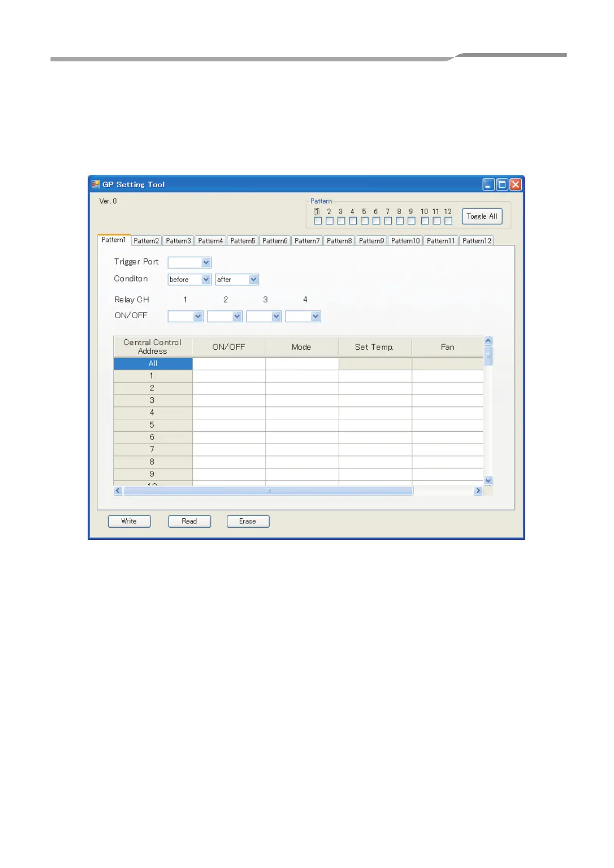Tick the Pattern 6 checkbox
The height and width of the screenshot is (868, 614).
pos(376,221)
